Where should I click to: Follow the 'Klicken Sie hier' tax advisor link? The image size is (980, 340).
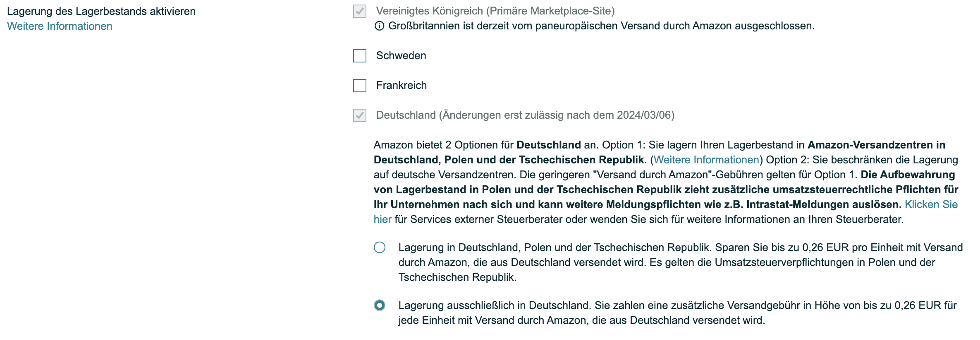[931, 204]
